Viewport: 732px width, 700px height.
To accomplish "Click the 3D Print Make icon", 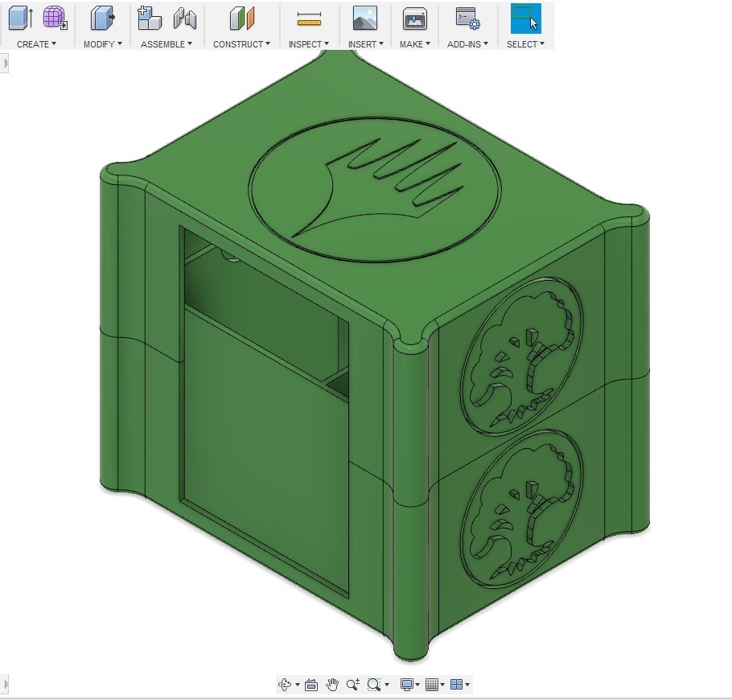I will [414, 18].
